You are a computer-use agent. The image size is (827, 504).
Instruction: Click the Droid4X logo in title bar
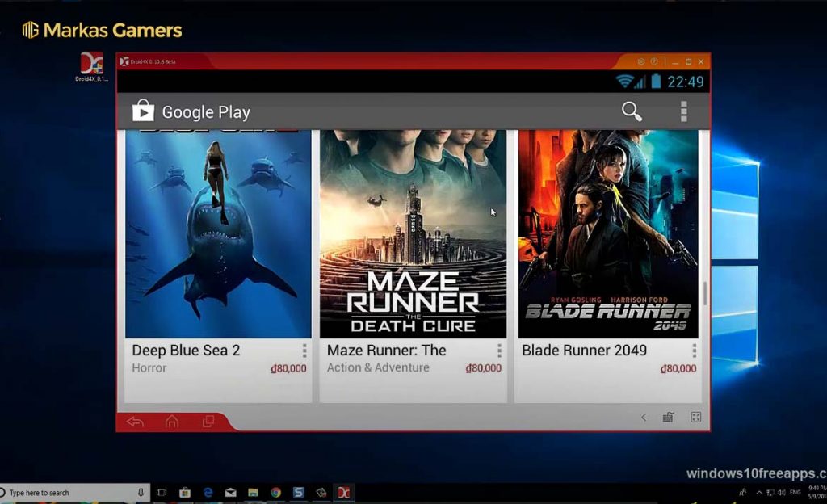[124, 61]
